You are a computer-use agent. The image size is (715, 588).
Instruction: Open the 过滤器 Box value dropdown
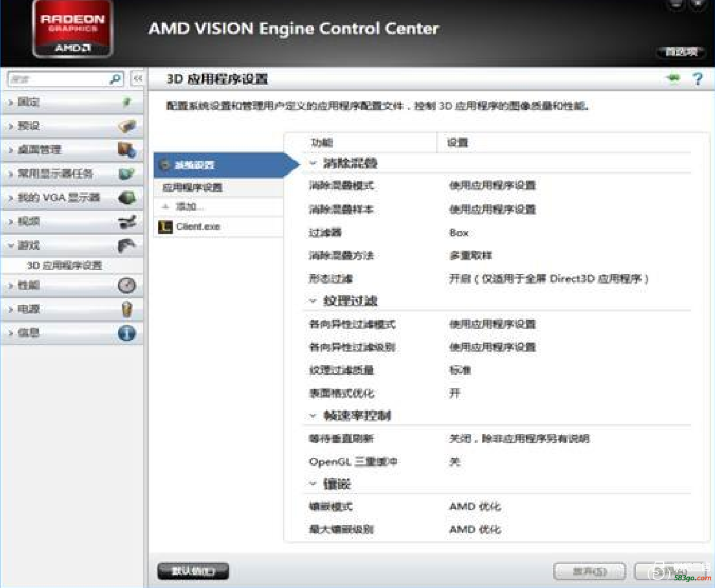pos(459,233)
